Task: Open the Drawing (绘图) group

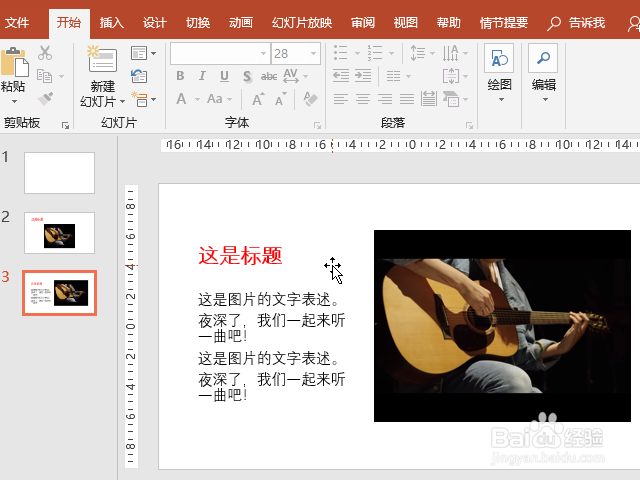Action: (500, 73)
